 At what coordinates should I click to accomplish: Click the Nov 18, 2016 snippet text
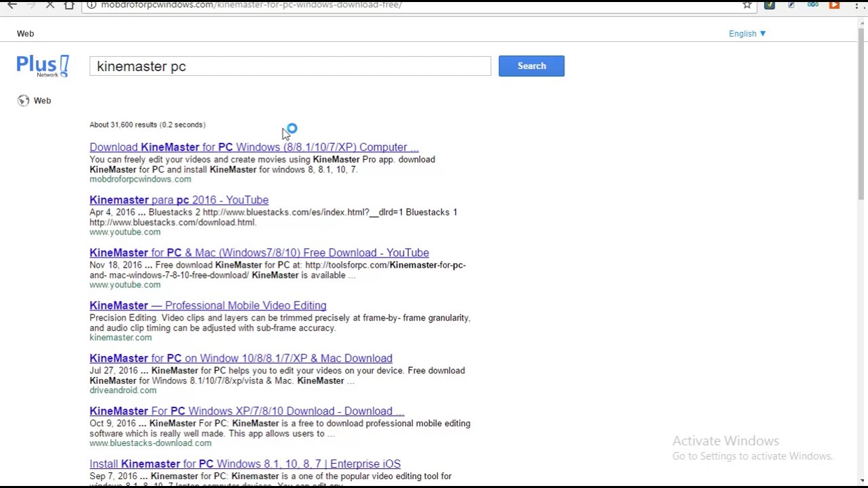(277, 270)
